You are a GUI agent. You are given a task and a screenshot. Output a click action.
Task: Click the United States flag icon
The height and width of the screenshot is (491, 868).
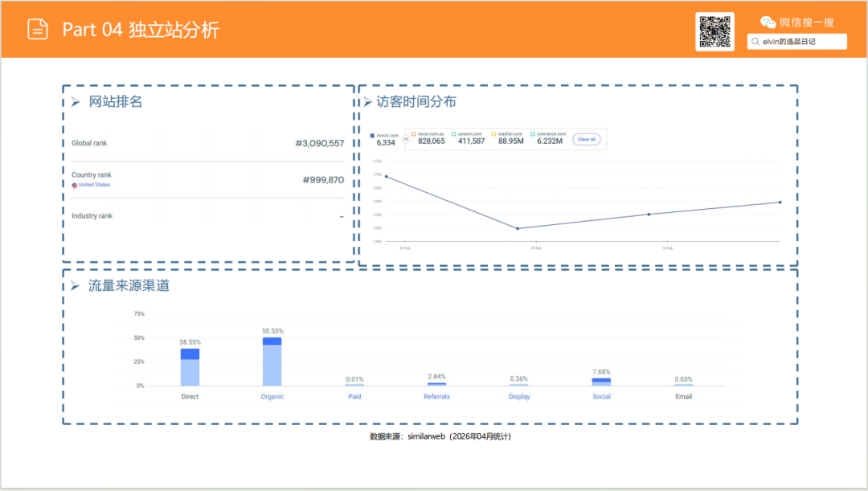coord(75,185)
